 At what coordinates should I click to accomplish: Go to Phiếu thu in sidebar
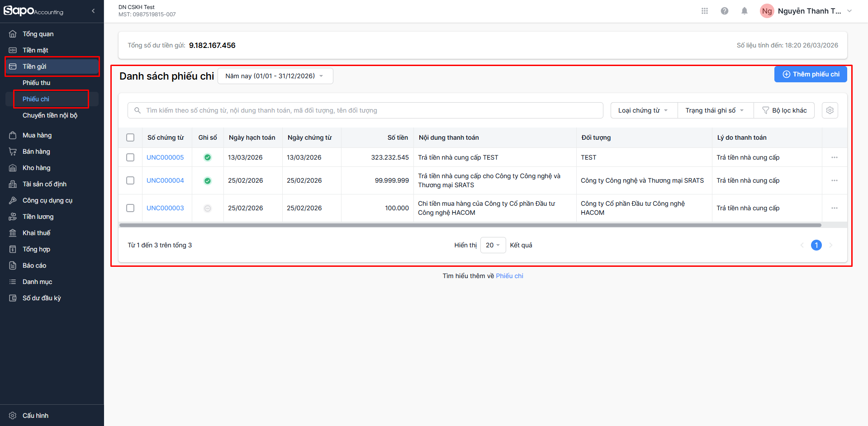37,83
